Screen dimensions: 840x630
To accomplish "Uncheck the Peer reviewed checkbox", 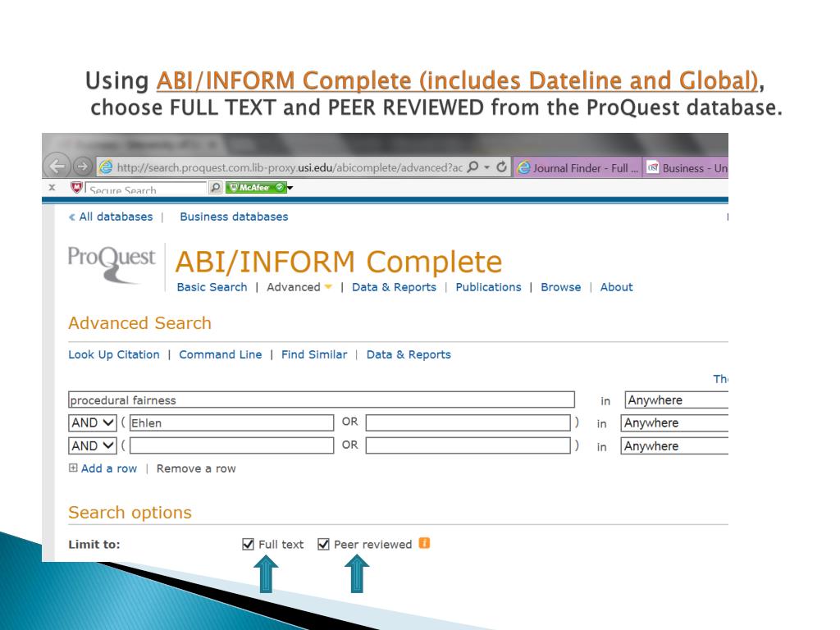I will pos(323,545).
